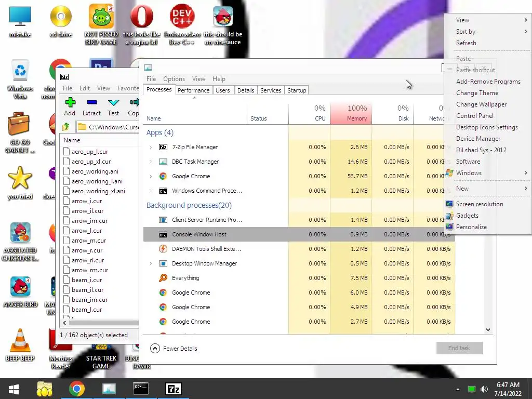
Task: Click the Extract button in 7-Zip toolbar
Action: [91, 107]
